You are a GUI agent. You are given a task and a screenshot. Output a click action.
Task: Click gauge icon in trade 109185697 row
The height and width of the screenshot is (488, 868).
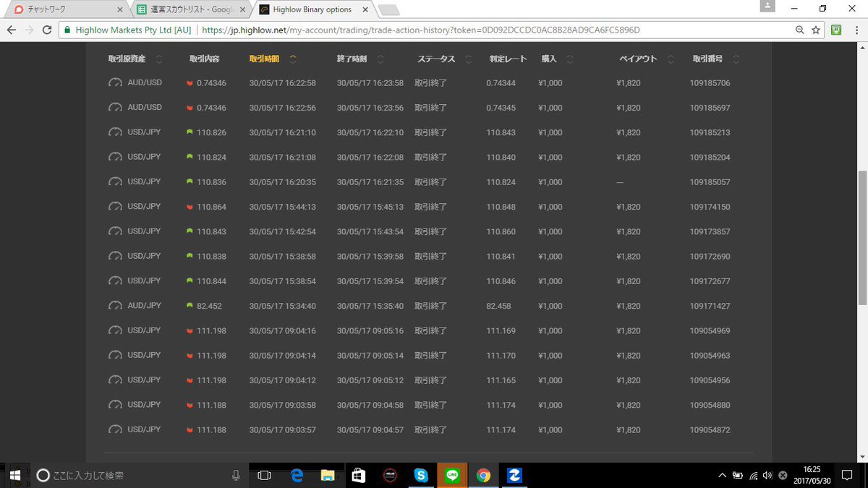pos(115,108)
